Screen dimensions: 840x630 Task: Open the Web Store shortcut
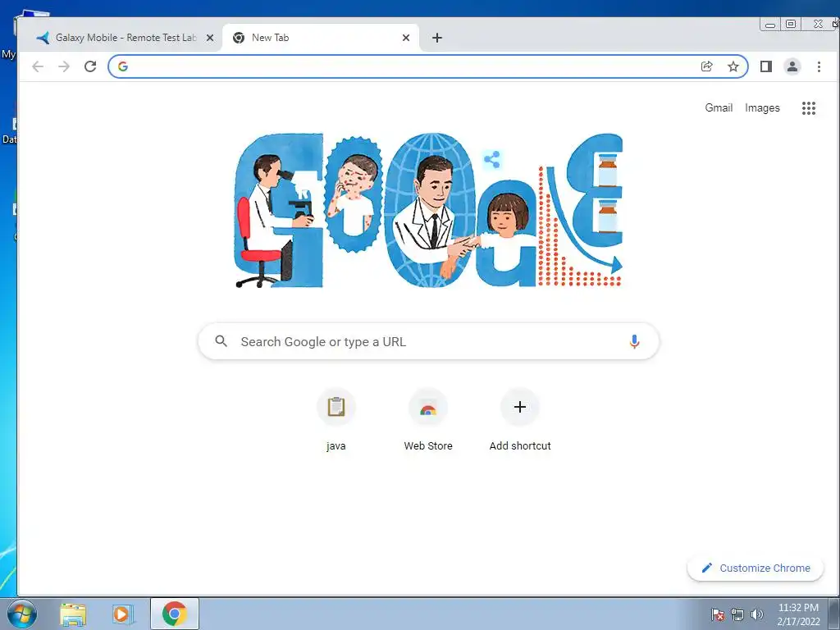pyautogui.click(x=428, y=421)
